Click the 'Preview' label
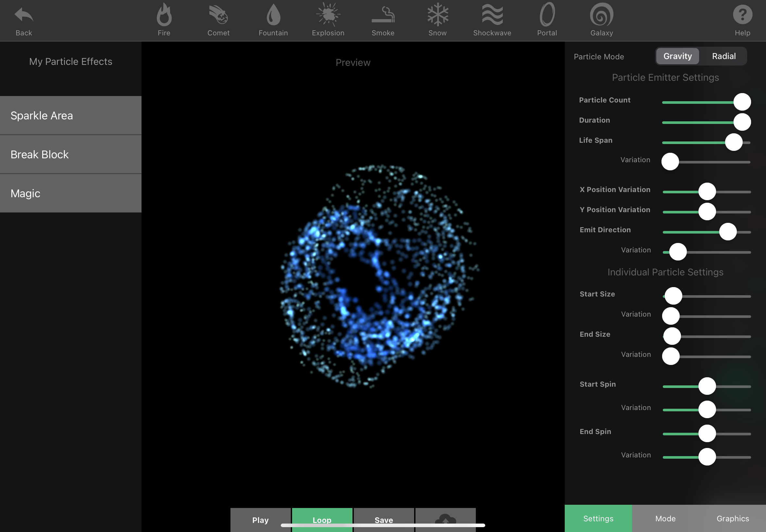Viewport: 766px width, 532px height. [353, 63]
